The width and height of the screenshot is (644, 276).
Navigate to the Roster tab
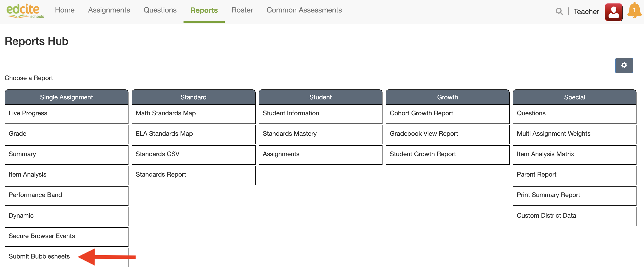242,10
